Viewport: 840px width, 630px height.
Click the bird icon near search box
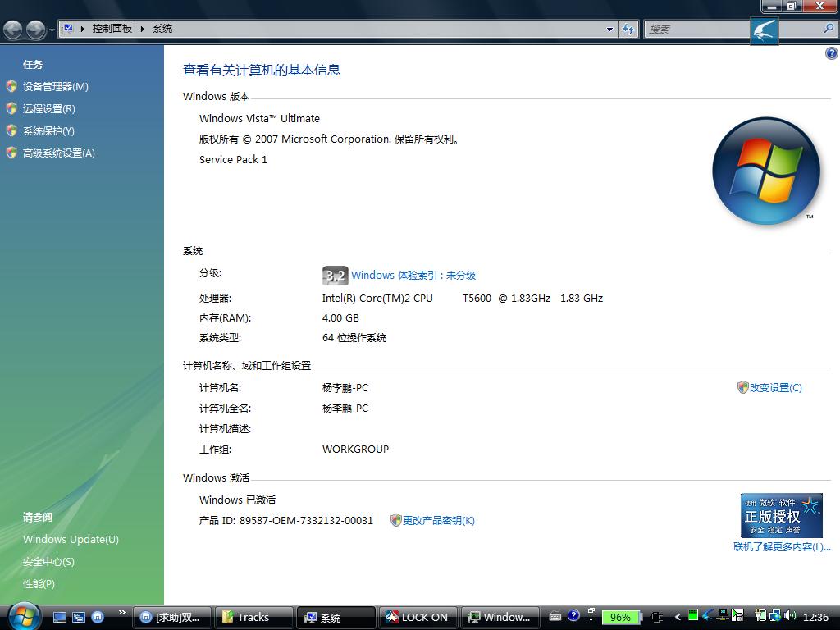[x=764, y=32]
